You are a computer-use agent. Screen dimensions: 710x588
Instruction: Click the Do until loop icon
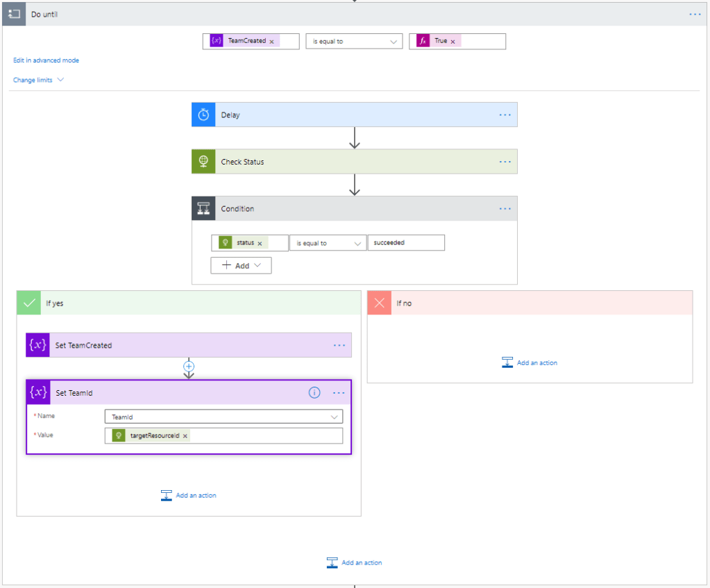14,14
